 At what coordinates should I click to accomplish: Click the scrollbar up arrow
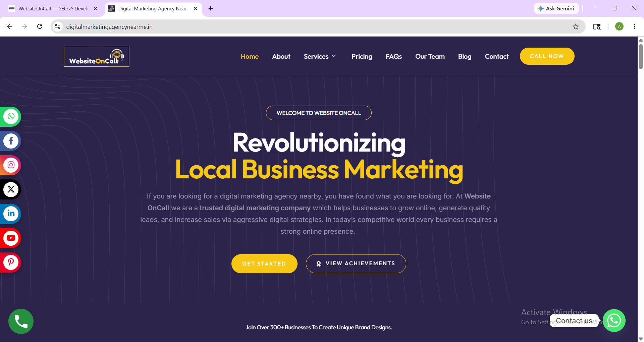coord(641,40)
